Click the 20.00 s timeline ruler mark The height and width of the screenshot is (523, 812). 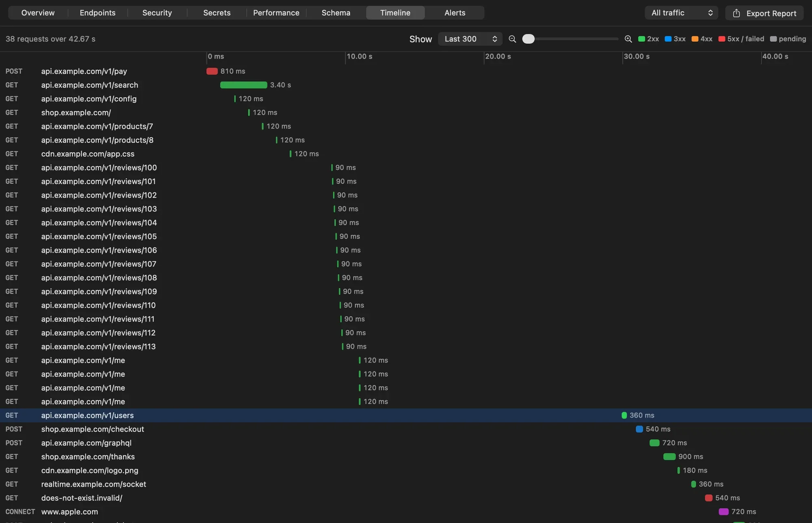(498, 56)
